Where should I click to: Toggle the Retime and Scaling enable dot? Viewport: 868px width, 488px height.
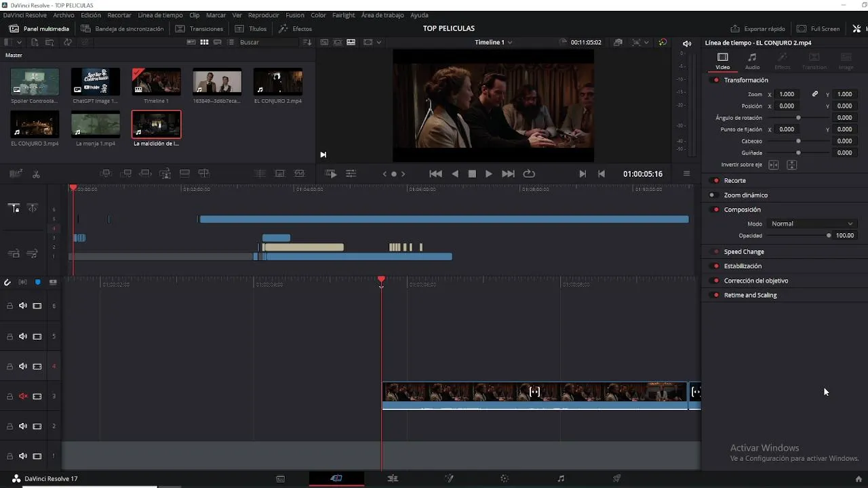click(716, 296)
